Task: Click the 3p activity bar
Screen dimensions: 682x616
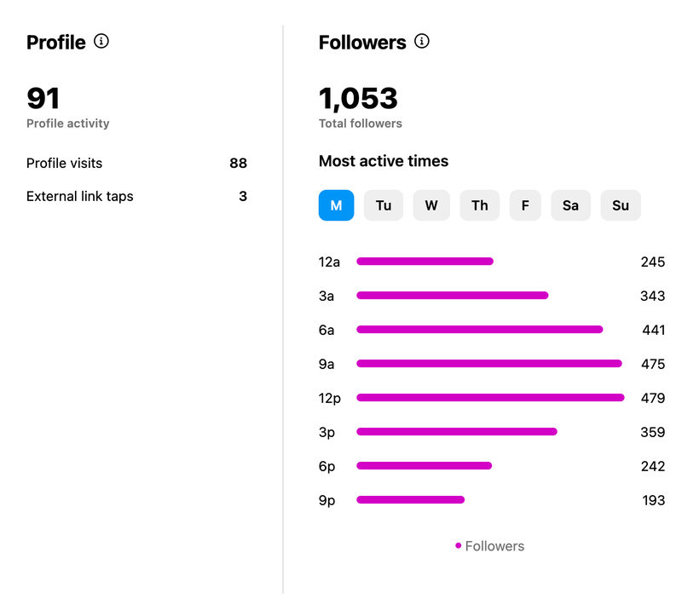Action: [456, 432]
